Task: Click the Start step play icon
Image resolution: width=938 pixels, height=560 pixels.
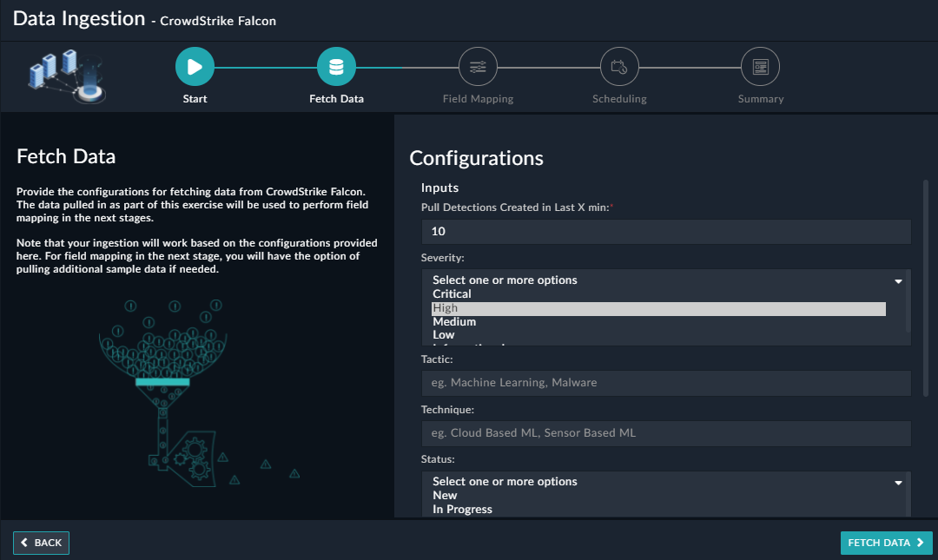Action: click(x=195, y=67)
